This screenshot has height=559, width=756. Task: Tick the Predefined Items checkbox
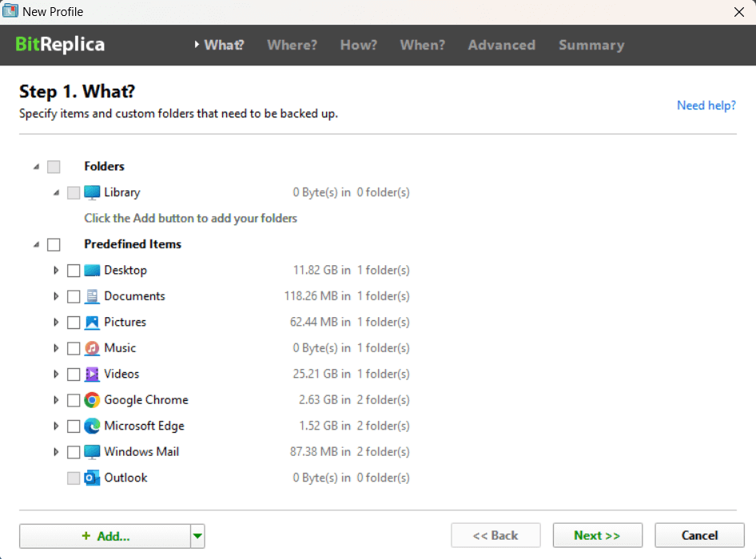coord(54,244)
